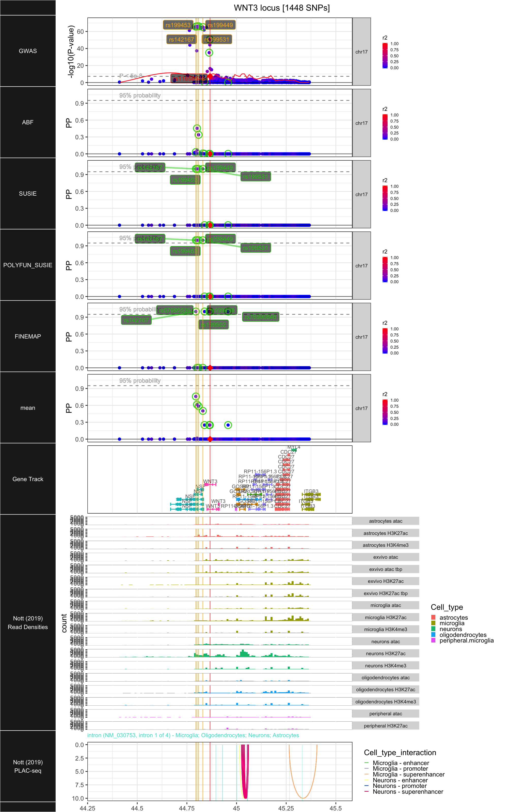
Task: Click the 'neurons H3K27ac' track strip label
Action: [x=386, y=654]
